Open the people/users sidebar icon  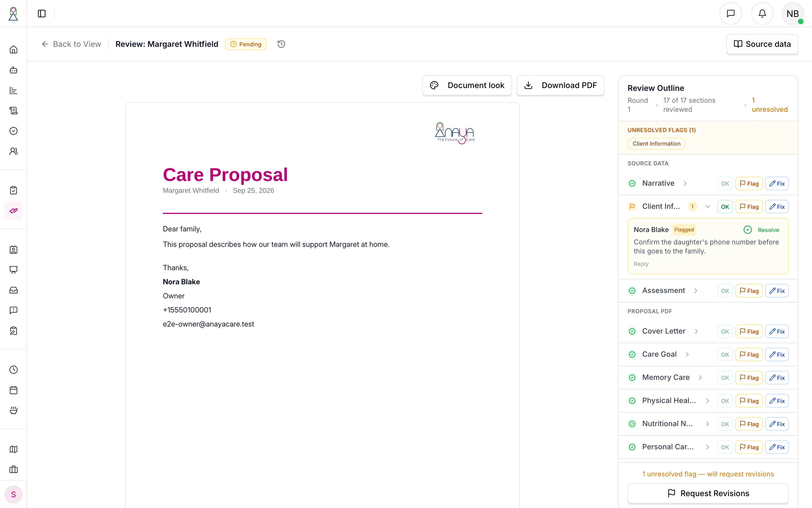point(14,151)
